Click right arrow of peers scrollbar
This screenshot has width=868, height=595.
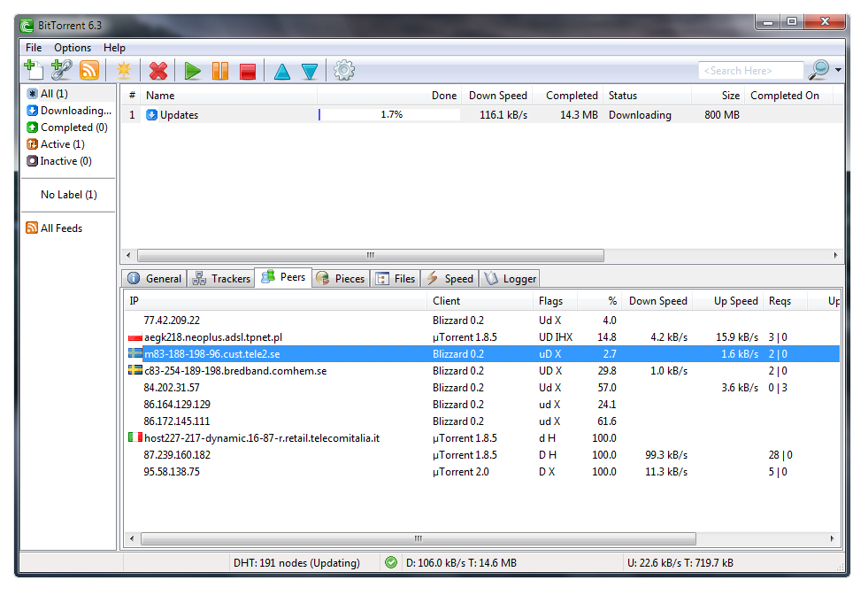(832, 538)
